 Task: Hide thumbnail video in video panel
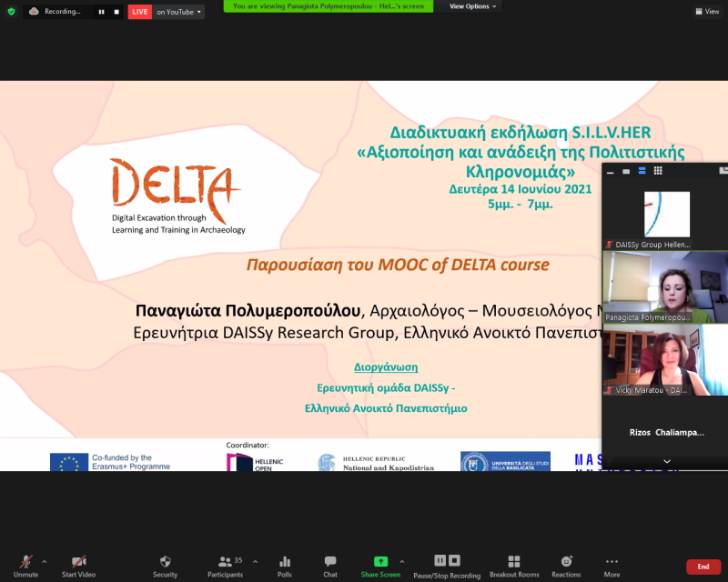coord(626,172)
